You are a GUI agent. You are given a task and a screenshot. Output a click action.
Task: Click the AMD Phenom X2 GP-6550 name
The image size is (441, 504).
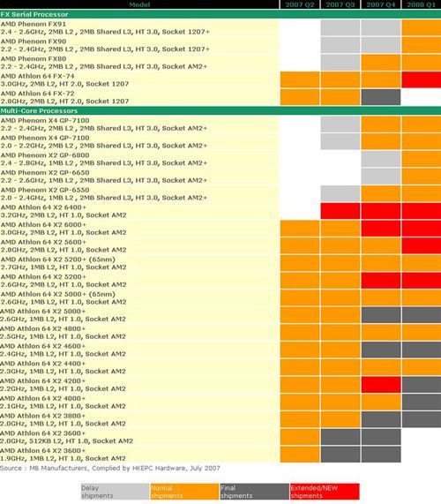[x=45, y=190]
